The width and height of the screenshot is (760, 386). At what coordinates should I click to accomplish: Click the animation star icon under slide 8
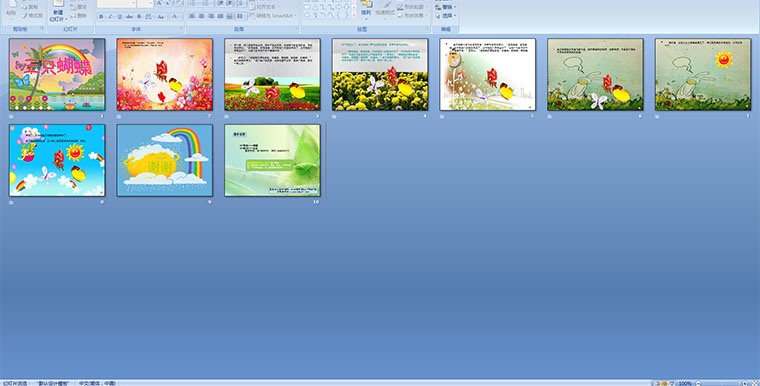pyautogui.click(x=12, y=202)
